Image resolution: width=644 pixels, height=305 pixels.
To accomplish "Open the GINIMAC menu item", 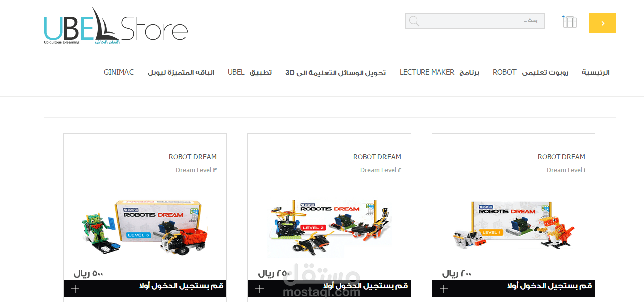I will pos(119,72).
